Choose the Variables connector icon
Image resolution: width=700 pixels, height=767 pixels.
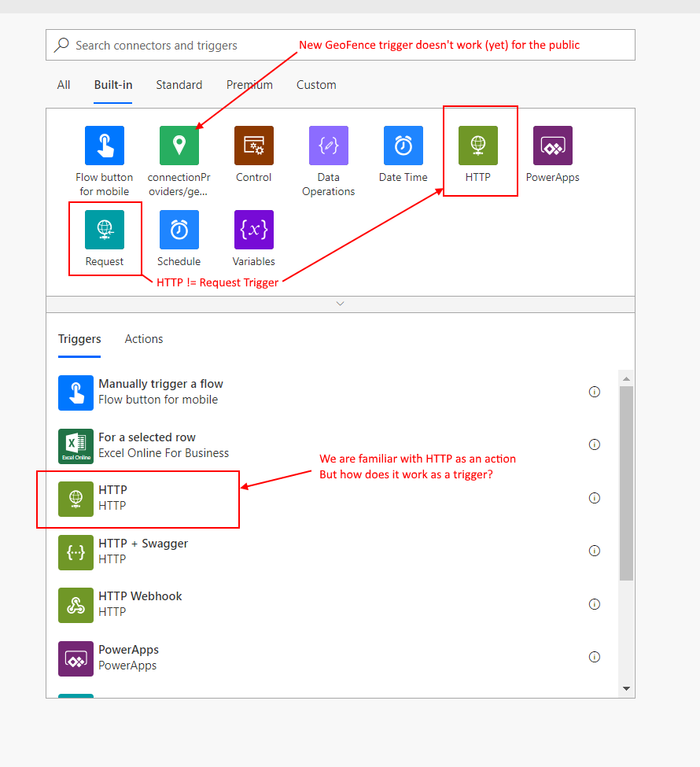(x=254, y=230)
